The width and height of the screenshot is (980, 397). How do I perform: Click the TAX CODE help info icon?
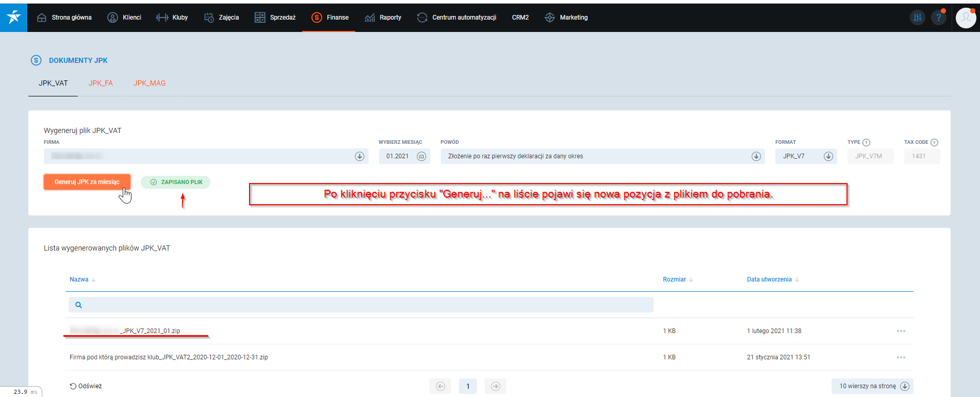tap(934, 142)
